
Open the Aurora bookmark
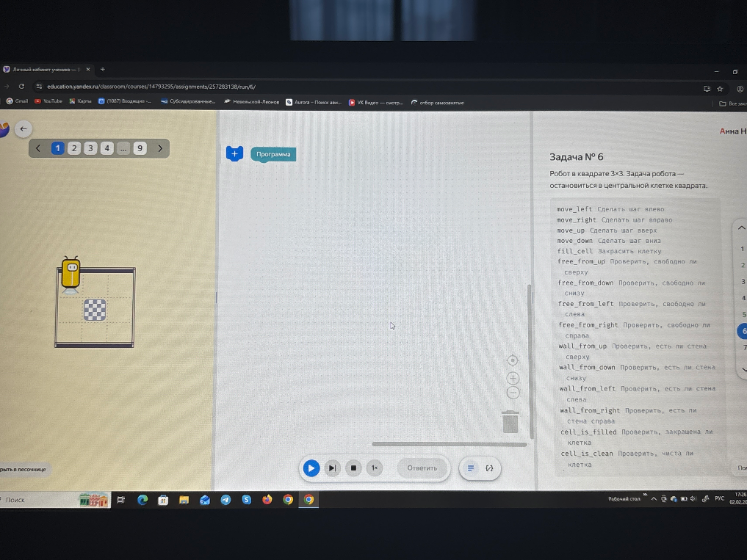click(x=314, y=102)
